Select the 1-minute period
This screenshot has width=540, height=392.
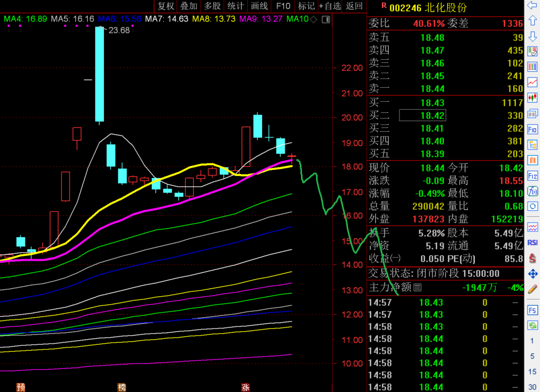532,341
